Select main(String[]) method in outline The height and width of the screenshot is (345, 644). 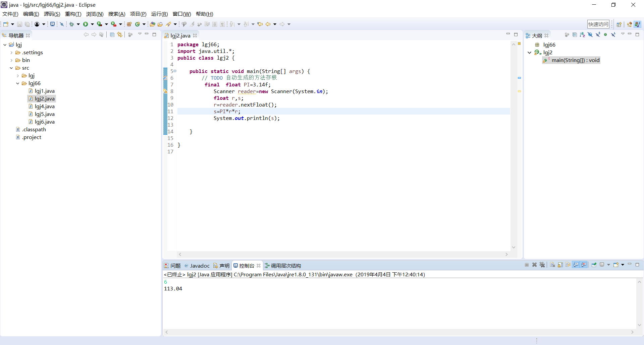[x=575, y=60]
